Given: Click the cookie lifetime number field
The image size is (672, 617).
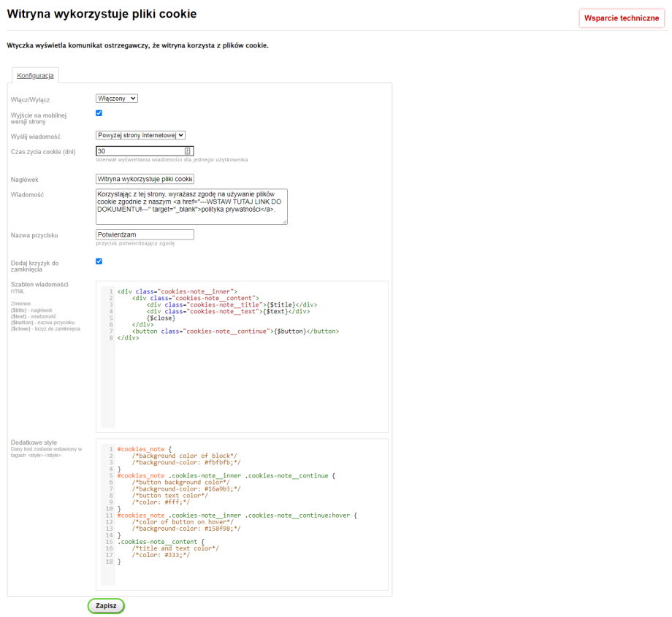Looking at the screenshot, I should tap(139, 151).
